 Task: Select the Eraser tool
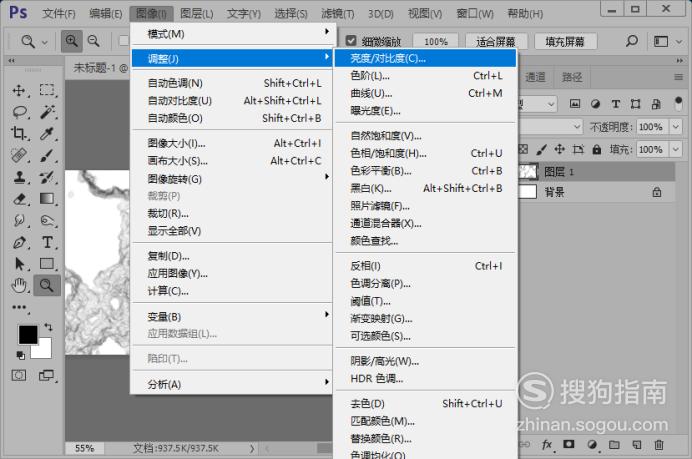(x=19, y=199)
